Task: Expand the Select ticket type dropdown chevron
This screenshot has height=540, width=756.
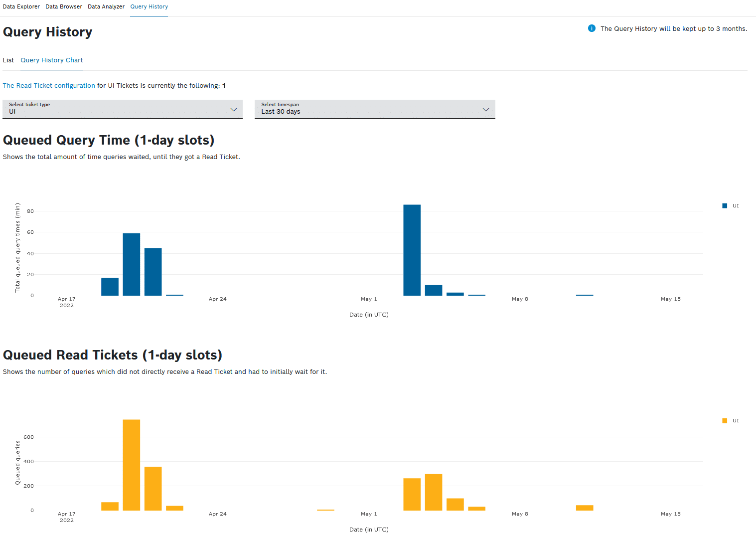Action: pos(233,109)
